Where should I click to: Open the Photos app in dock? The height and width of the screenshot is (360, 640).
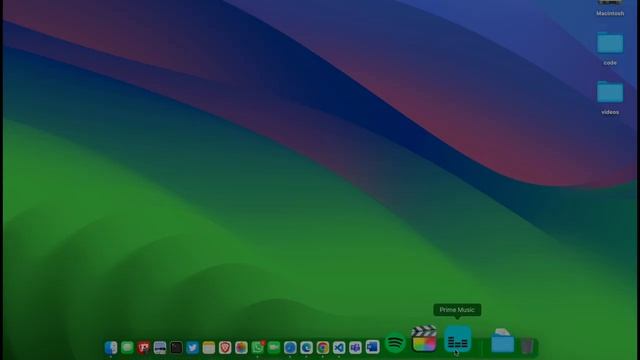pos(241,347)
